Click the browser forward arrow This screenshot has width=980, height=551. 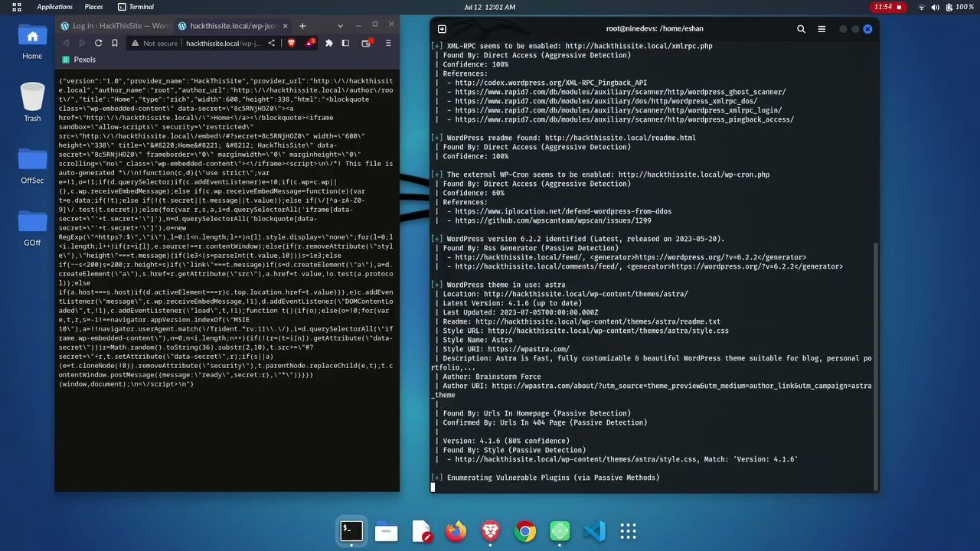[81, 44]
